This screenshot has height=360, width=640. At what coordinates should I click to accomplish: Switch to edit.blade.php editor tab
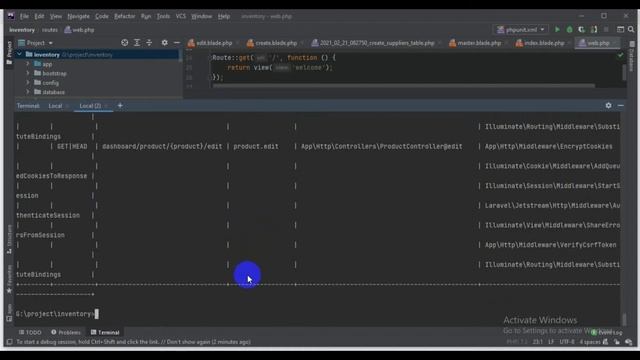click(x=210, y=43)
